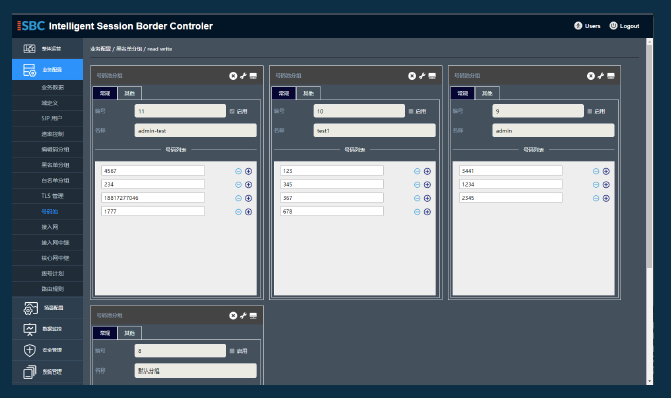The width and height of the screenshot is (671, 398).
Task: Open the 白名单分组 submenu item
Action: [x=48, y=181]
